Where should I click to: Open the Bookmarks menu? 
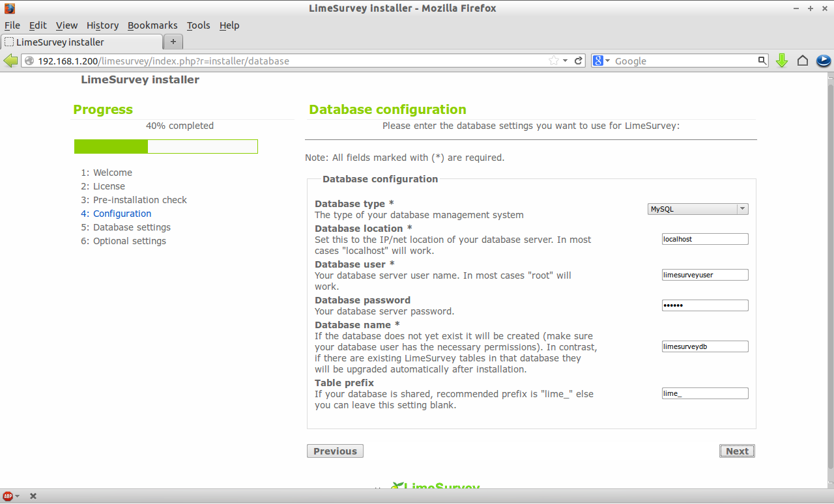(x=152, y=25)
